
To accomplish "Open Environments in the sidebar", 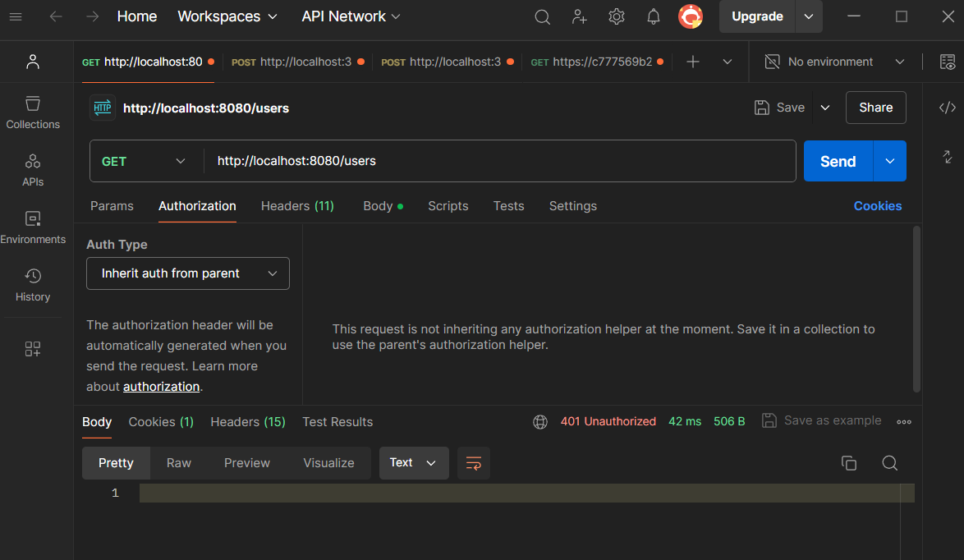I will tap(33, 227).
